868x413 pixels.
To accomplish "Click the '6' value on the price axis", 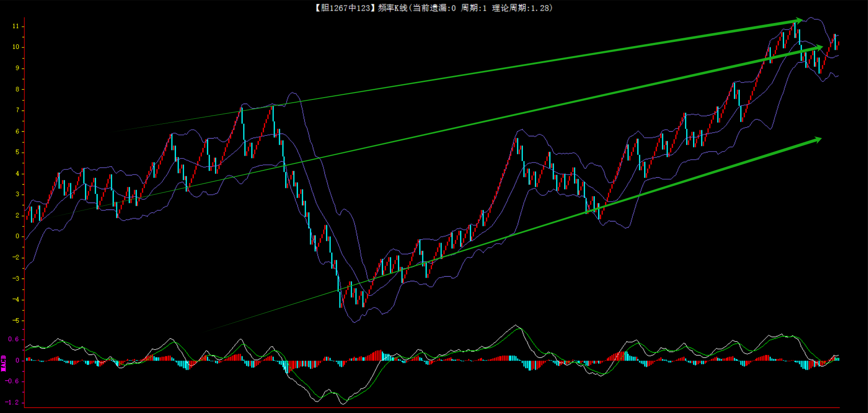I will tap(17, 131).
